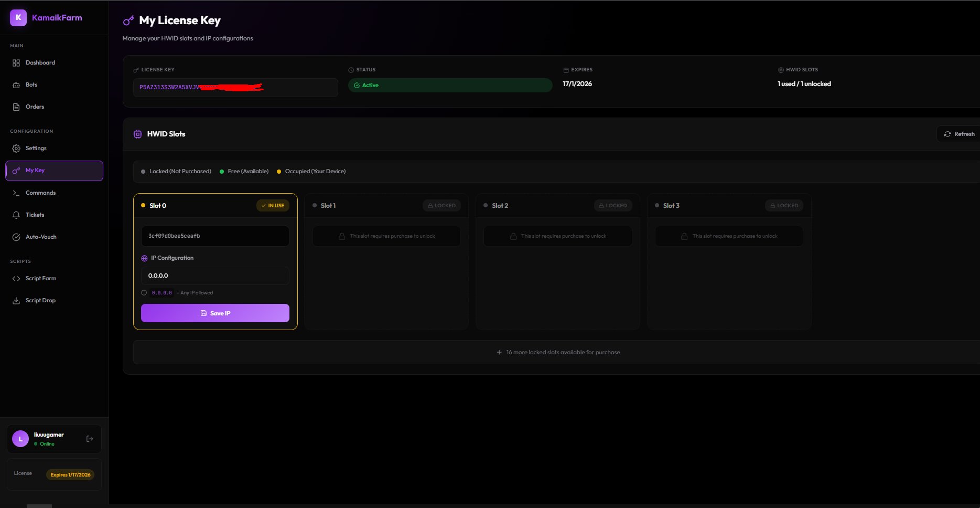Viewport: 980px width, 508px height.
Task: Open Bots using its sidebar icon
Action: point(16,84)
